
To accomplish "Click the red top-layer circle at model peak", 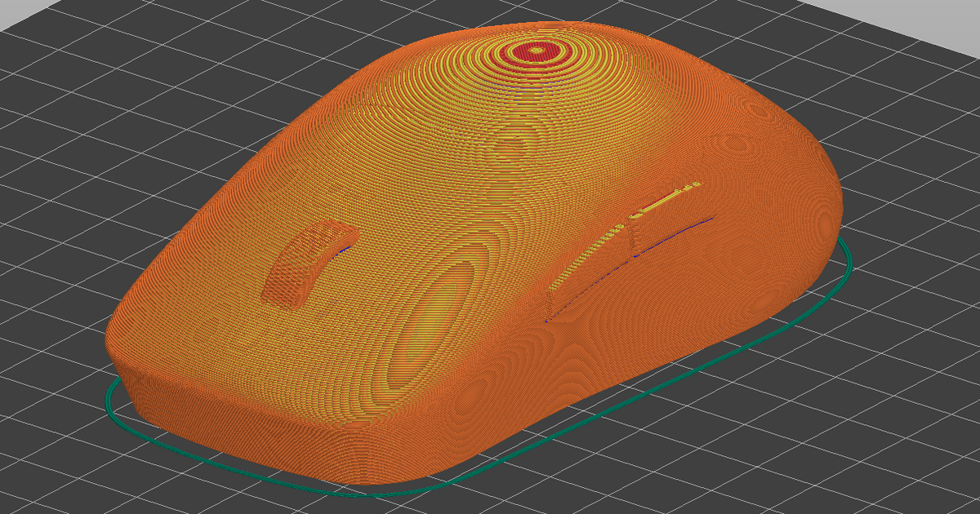I will 537,51.
